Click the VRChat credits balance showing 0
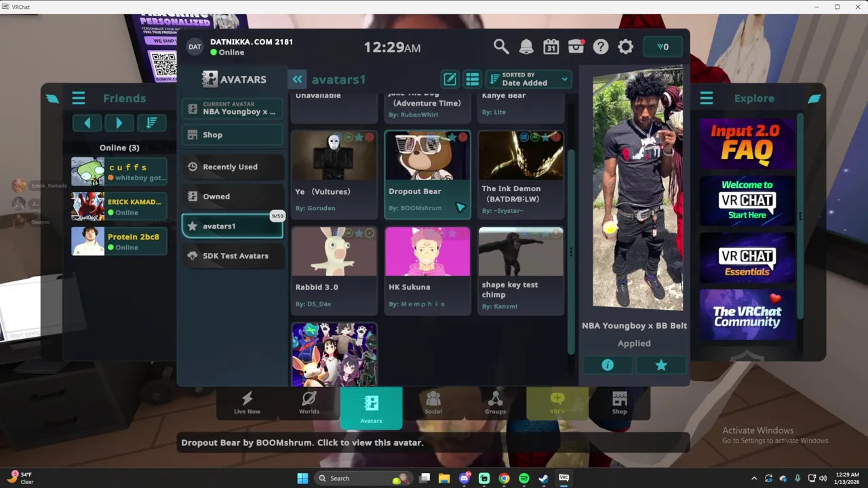The width and height of the screenshot is (868, 488). click(x=663, y=47)
